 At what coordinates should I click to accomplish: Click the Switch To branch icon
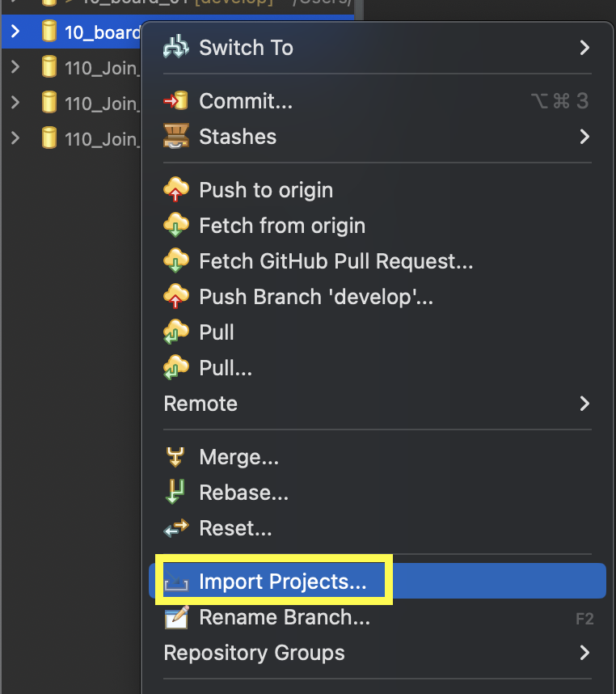tap(175, 48)
